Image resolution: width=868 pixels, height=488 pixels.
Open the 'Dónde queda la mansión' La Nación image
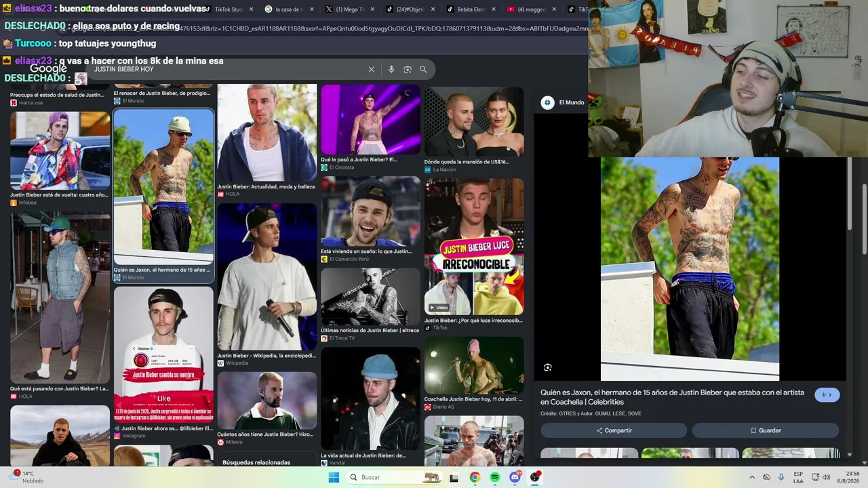(474, 121)
